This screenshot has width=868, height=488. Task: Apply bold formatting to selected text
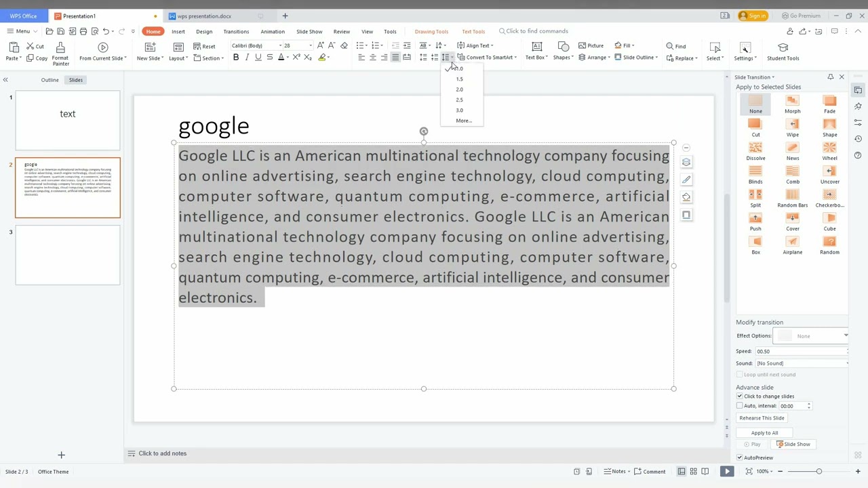click(236, 58)
